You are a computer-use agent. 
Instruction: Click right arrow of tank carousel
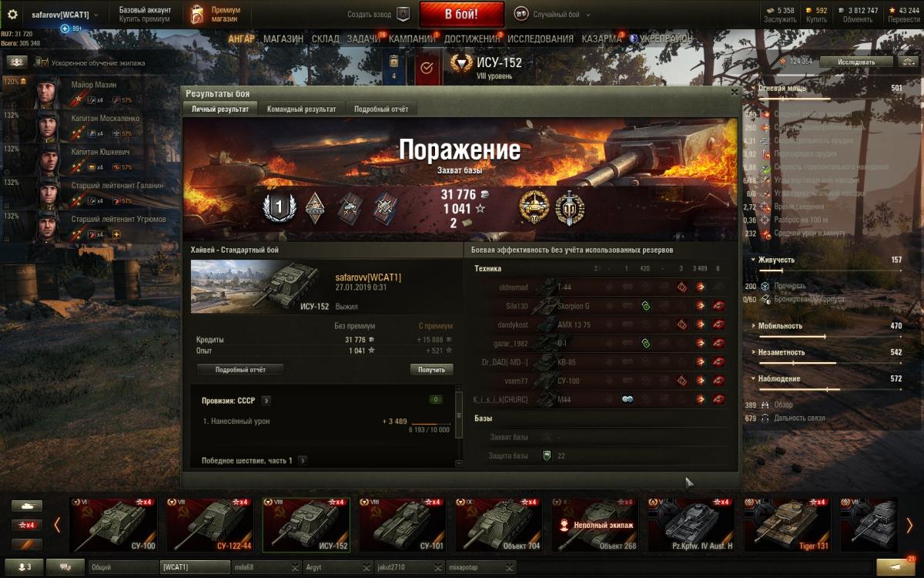point(909,525)
